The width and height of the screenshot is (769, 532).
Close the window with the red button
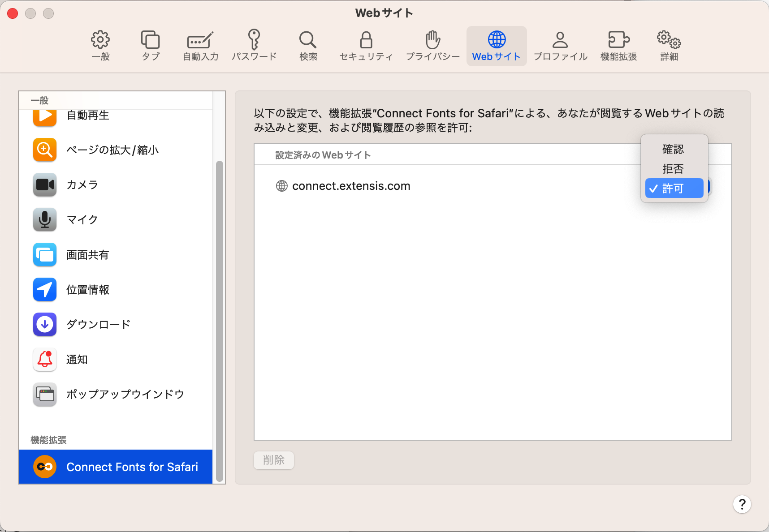click(x=13, y=13)
